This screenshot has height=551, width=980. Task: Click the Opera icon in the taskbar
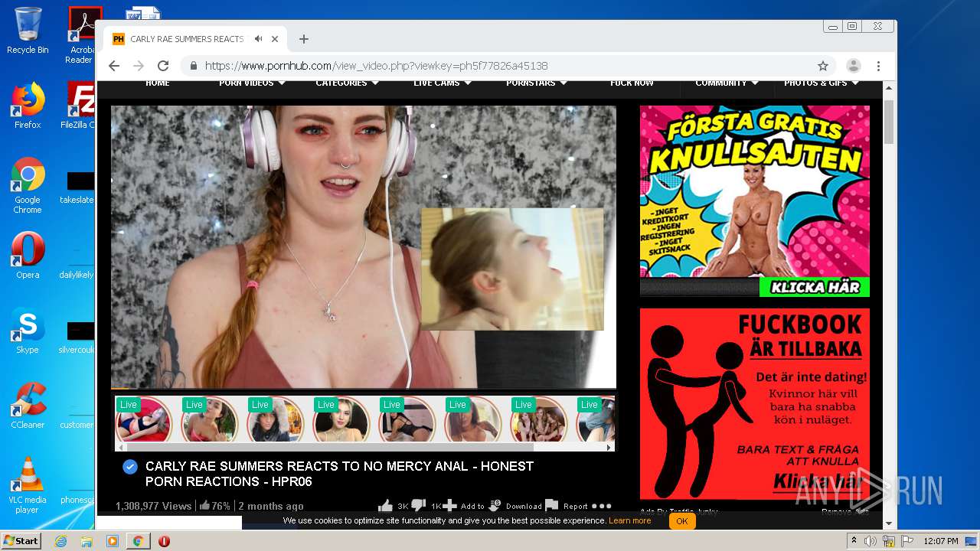[x=164, y=541]
